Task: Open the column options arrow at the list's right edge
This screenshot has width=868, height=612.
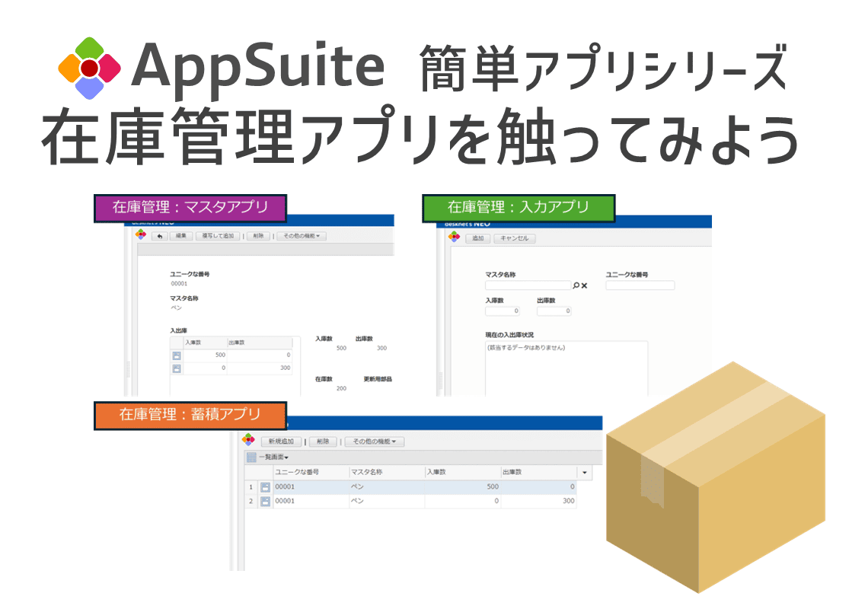Action: click(x=585, y=473)
